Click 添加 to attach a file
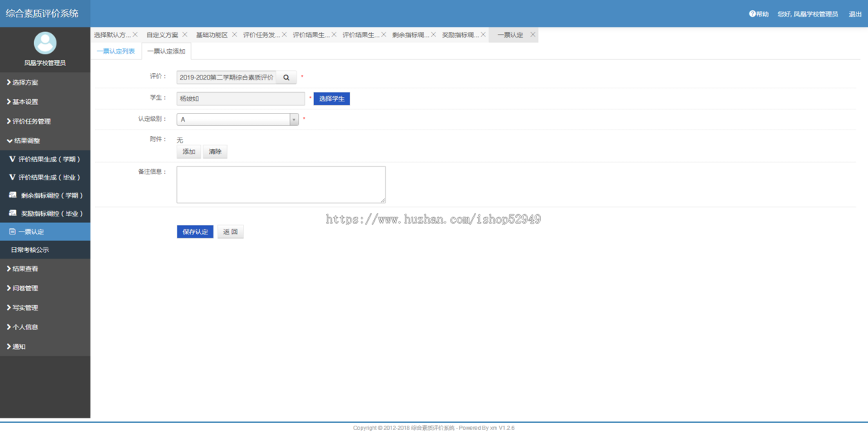 point(189,152)
